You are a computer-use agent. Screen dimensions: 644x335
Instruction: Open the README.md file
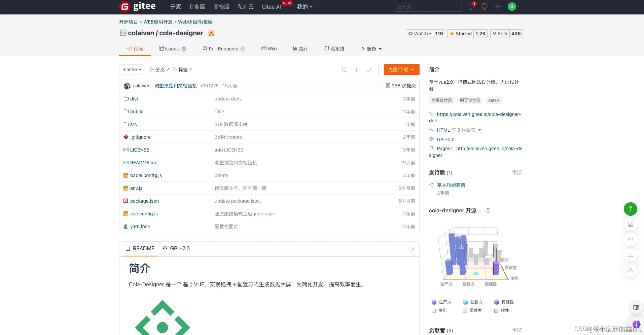[144, 163]
